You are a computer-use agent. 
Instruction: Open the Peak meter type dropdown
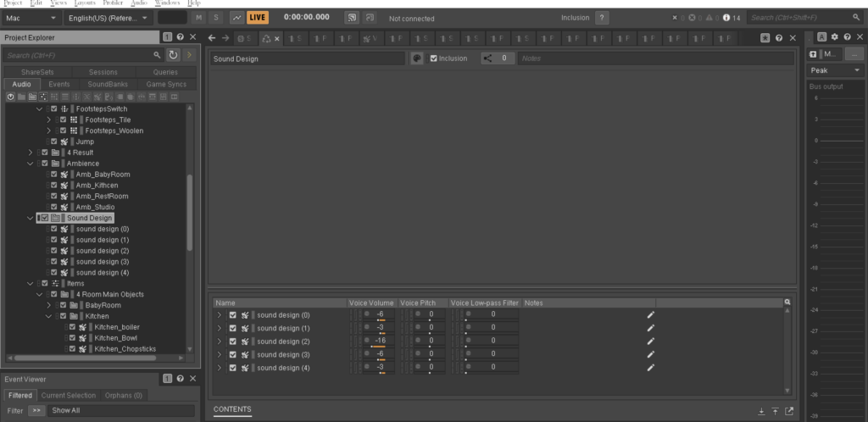(836, 70)
